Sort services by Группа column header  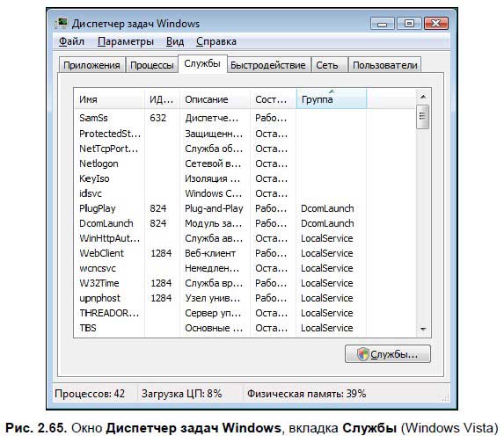[331, 99]
